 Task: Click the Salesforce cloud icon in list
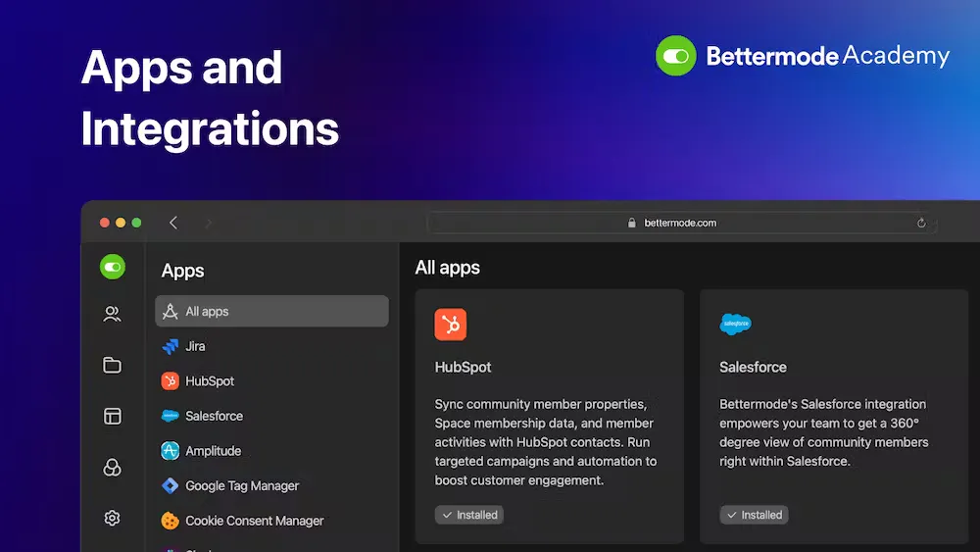pos(170,416)
